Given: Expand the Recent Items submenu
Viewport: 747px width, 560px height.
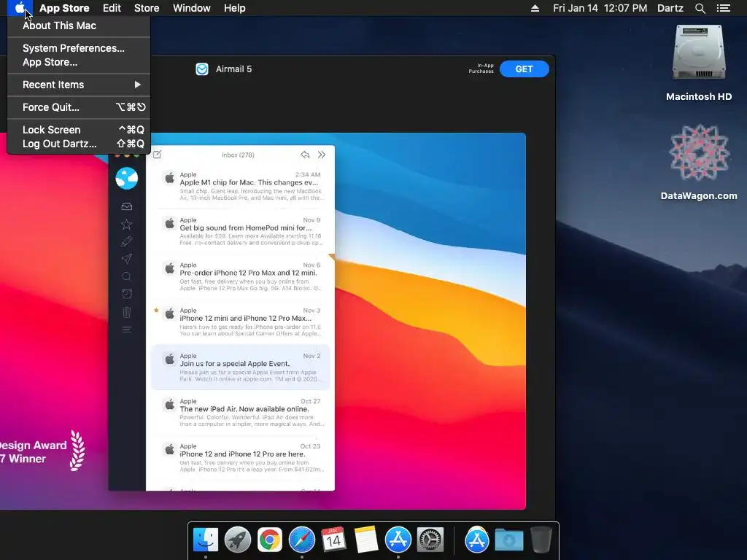Looking at the screenshot, I should pos(79,85).
